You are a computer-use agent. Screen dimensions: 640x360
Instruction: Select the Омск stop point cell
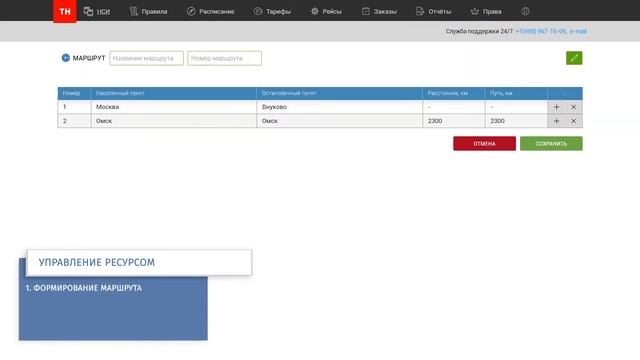[340, 121]
